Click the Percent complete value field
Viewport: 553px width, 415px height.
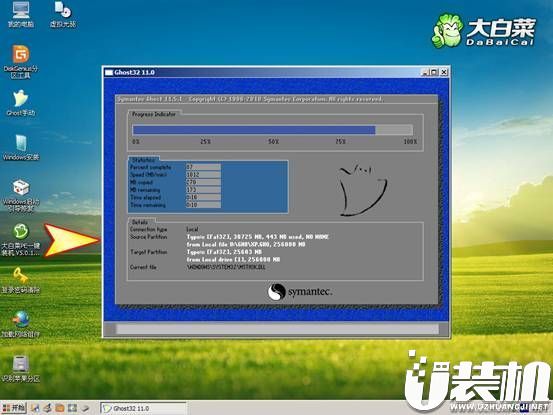[203, 167]
